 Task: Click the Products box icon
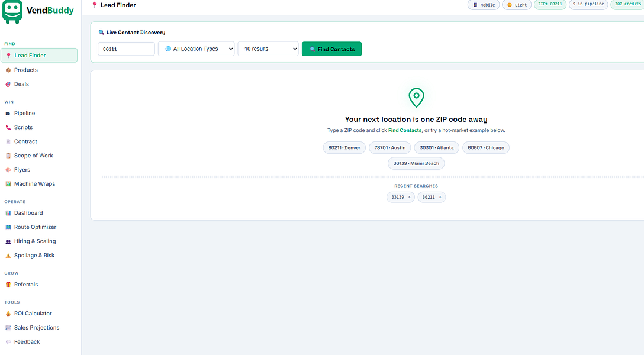8,70
